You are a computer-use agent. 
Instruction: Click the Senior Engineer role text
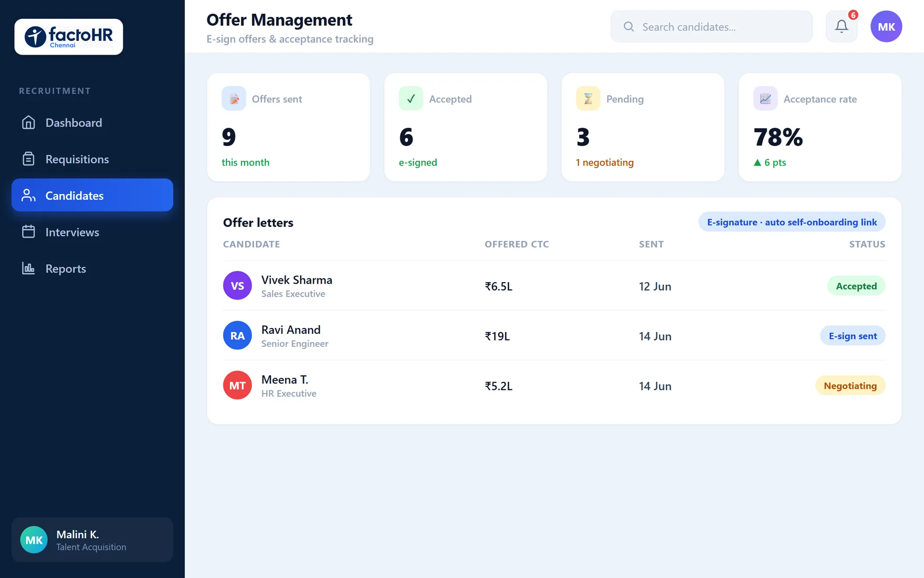click(x=295, y=344)
